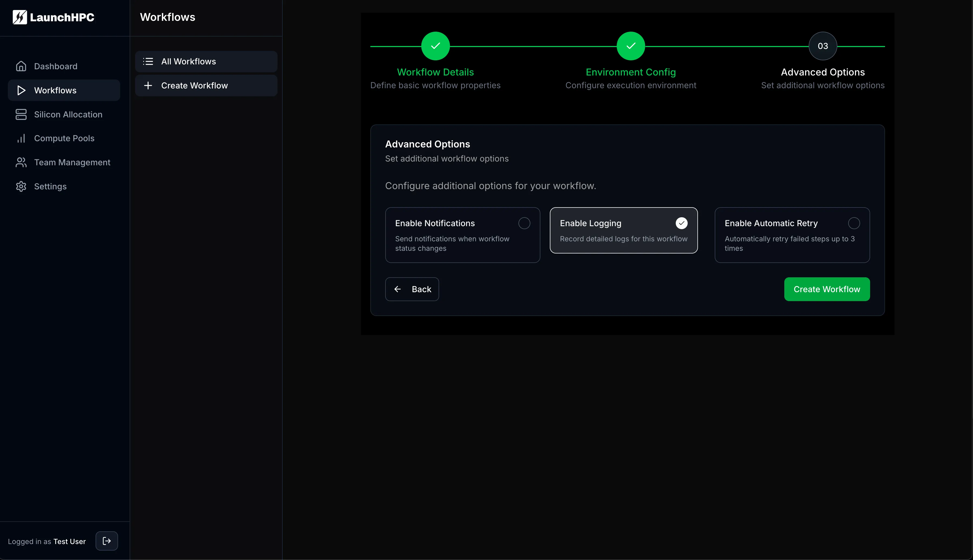Open the All Workflows menu entry

(x=189, y=61)
